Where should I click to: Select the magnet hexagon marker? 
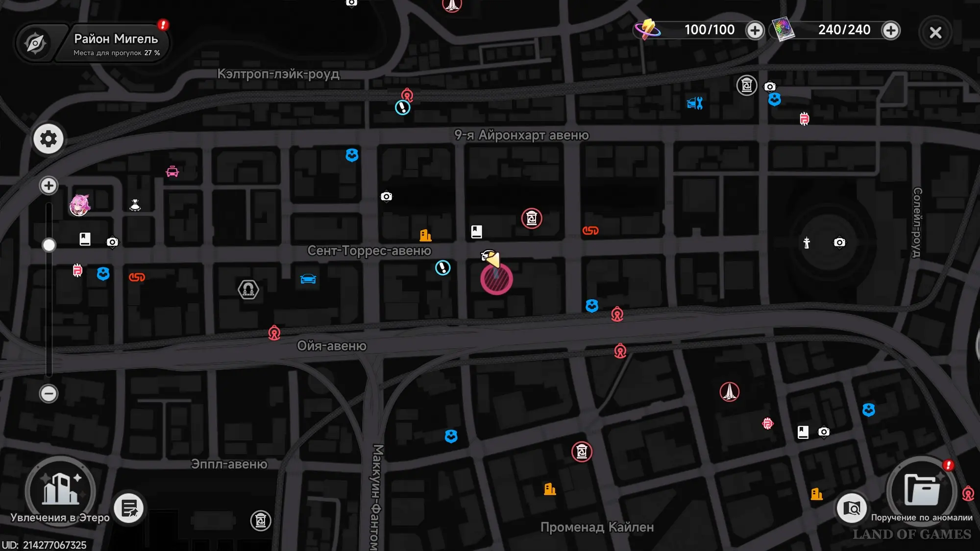pos(248,290)
